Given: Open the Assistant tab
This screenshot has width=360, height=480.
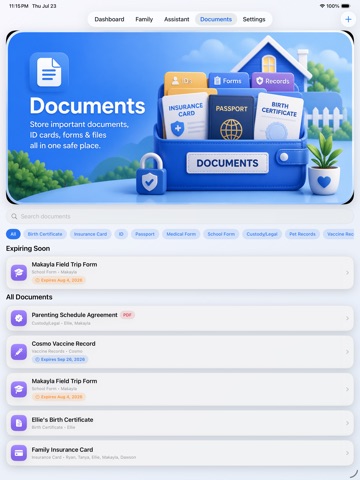Looking at the screenshot, I should click(x=177, y=19).
